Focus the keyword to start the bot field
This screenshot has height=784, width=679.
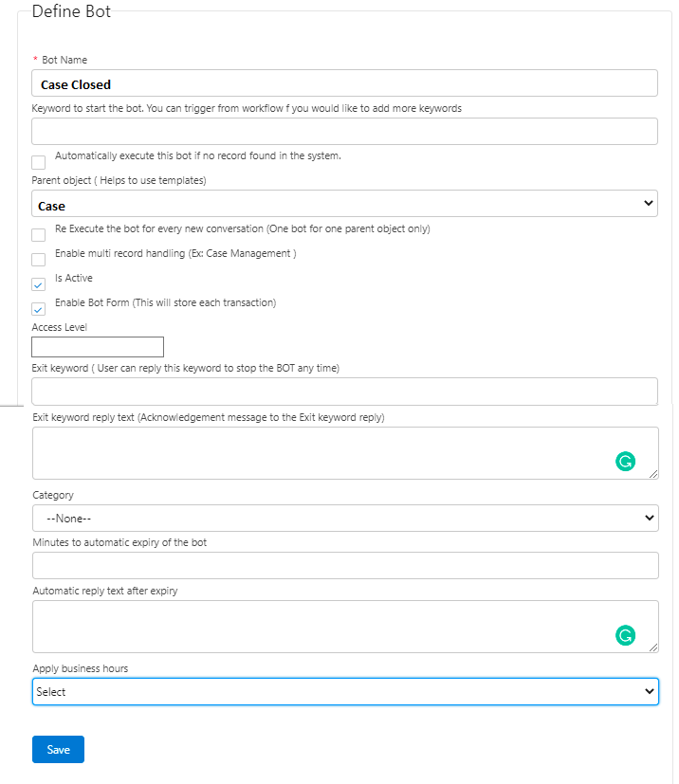click(x=344, y=132)
